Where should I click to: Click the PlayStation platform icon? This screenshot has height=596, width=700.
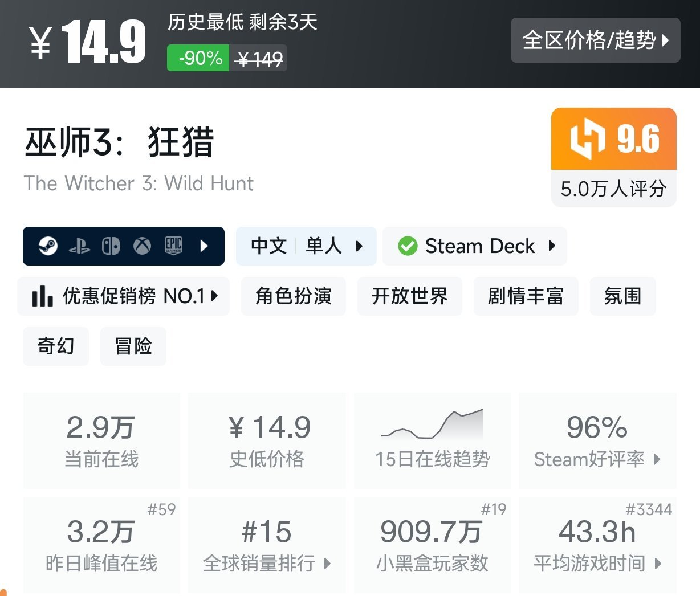click(79, 246)
